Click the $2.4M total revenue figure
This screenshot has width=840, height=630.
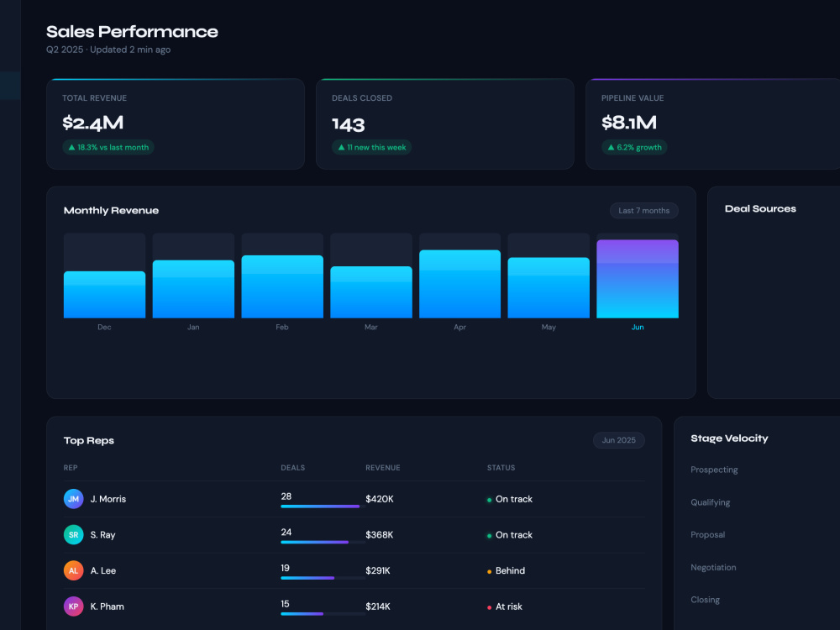[x=92, y=123]
